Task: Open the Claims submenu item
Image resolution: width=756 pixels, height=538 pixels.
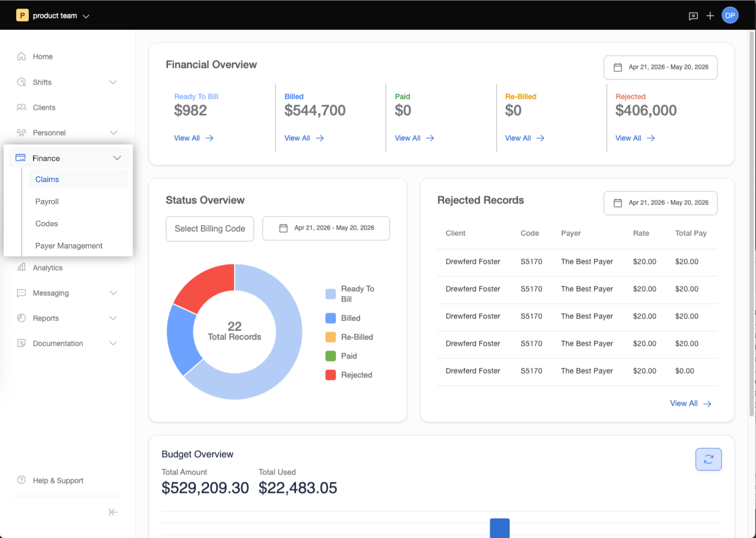Action: pyautogui.click(x=78, y=179)
